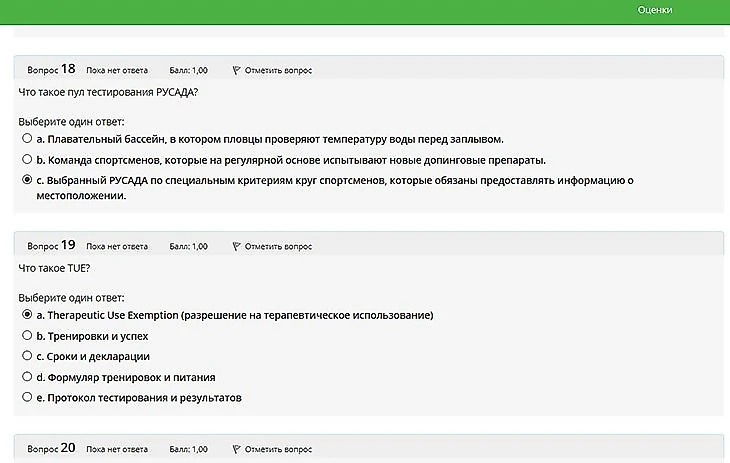Select answer a about the swimming pool
This screenshot has height=463, width=730.
pyautogui.click(x=27, y=138)
